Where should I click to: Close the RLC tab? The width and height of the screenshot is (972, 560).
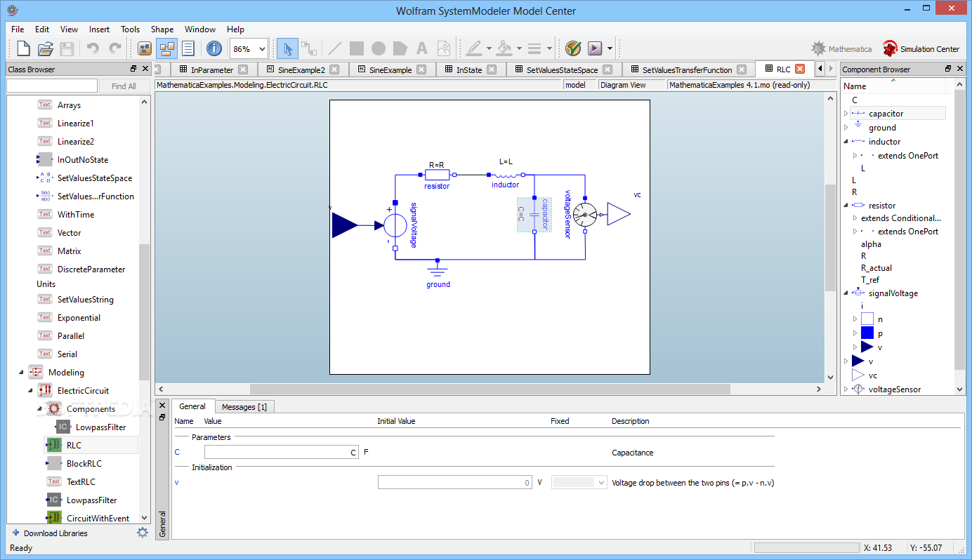point(799,69)
